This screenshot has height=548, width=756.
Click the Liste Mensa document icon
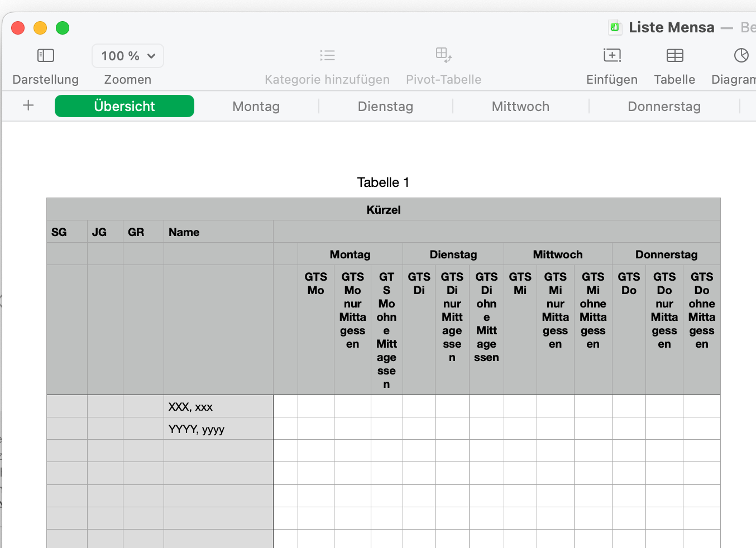[x=615, y=27]
